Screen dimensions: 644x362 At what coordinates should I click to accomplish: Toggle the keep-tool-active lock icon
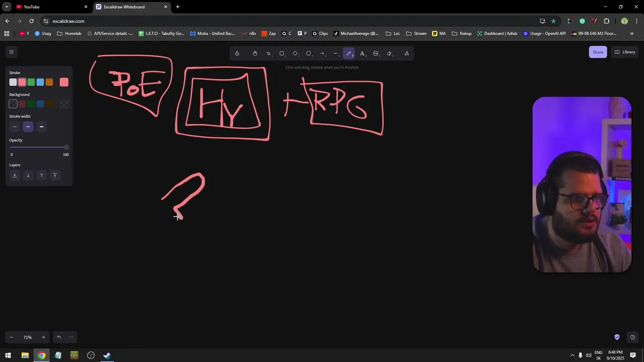[237, 53]
